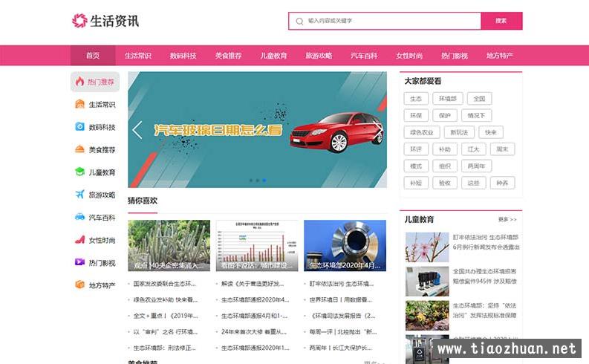Click the 组织 tag
Image resolution: width=589 pixels, height=364 pixels.
point(445,166)
